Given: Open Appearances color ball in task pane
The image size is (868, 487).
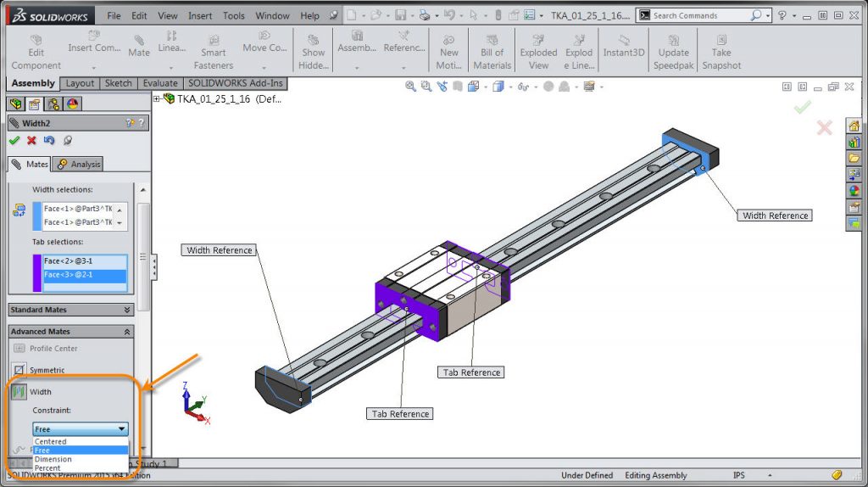Looking at the screenshot, I should pyautogui.click(x=854, y=191).
